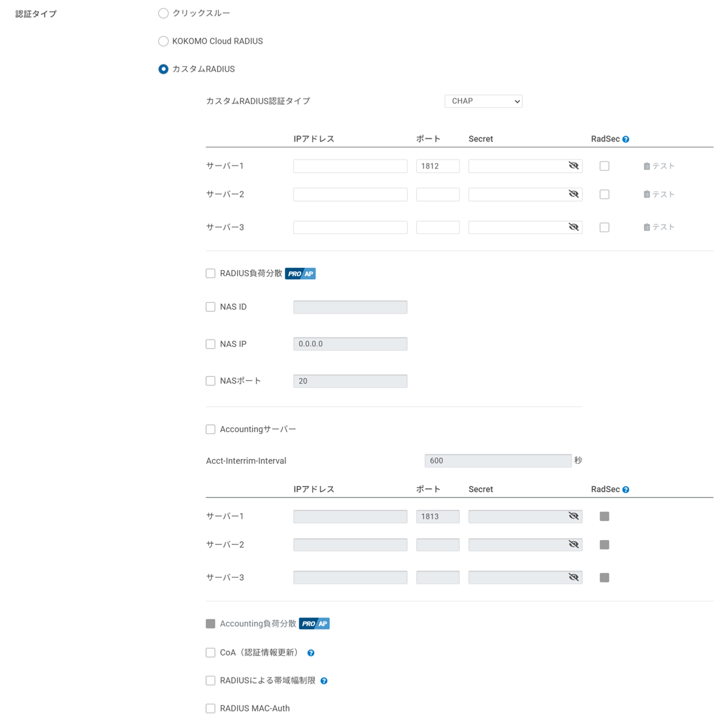Tick RadSec checkbox for authentication server 1
This screenshot has height=728, width=723.
tap(604, 166)
